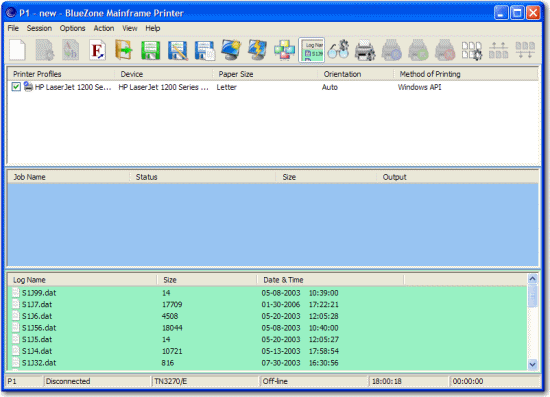This screenshot has width=550, height=397.
Task: Click the grayed printer with green badge
Action: tap(418, 50)
